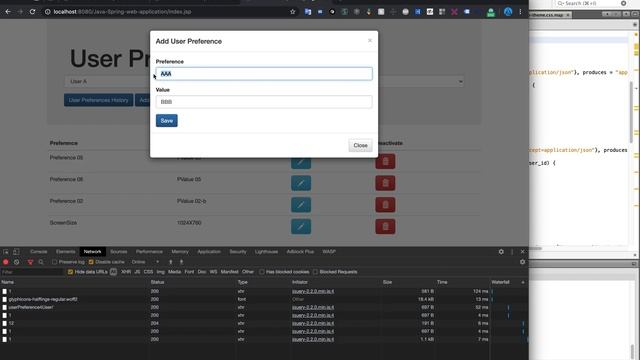Toggle the DevTools device toolbar icon
The height and width of the screenshot is (360, 640).
(16, 252)
